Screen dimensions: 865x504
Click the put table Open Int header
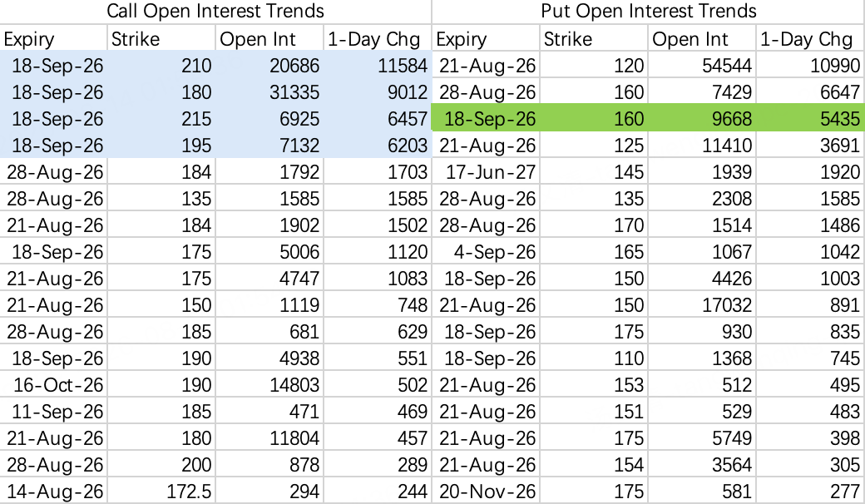click(702, 38)
